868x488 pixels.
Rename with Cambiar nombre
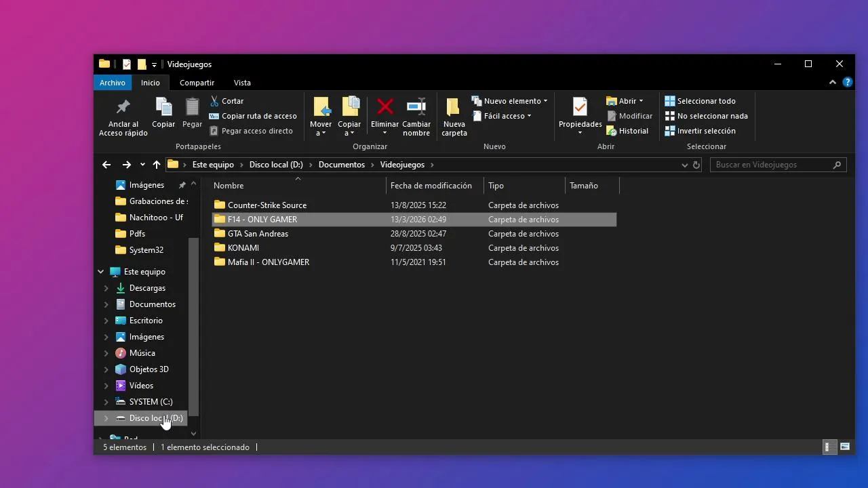[x=416, y=117]
